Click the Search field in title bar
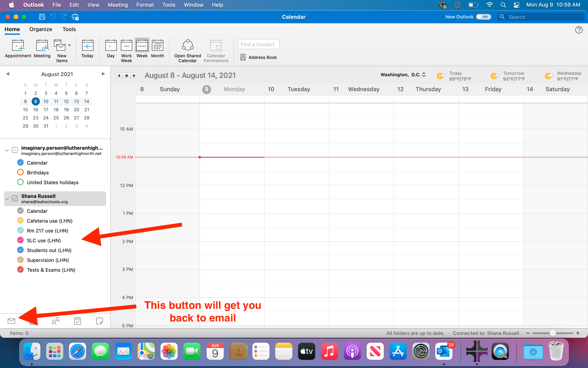 click(541, 17)
